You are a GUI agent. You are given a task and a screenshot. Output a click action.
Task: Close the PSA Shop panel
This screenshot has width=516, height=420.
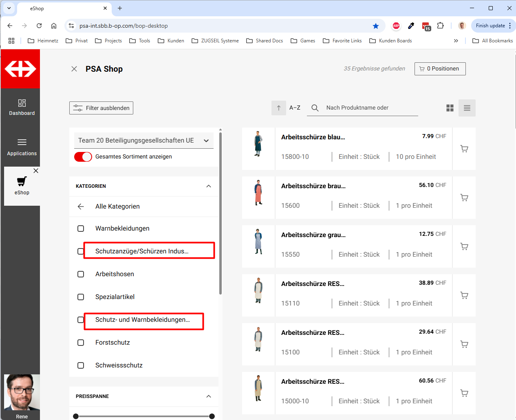point(74,69)
